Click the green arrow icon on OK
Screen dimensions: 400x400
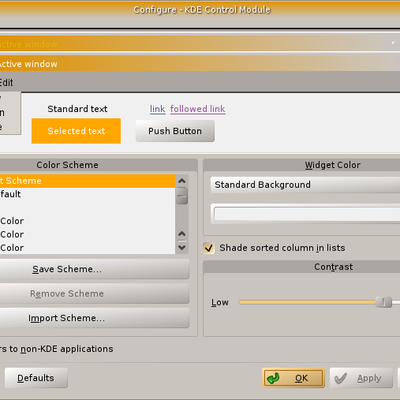274,378
